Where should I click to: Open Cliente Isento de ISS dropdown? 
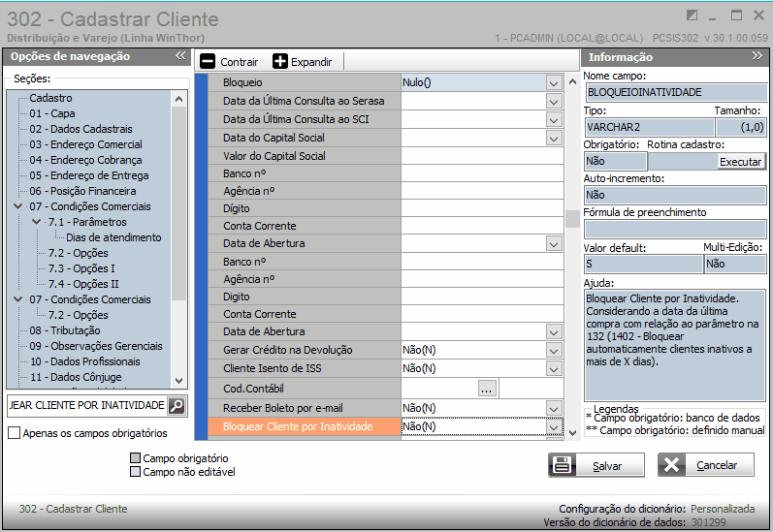point(554,369)
